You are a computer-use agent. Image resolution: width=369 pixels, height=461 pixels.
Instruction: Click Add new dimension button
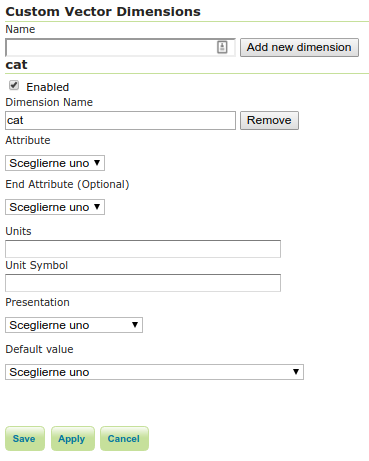click(299, 47)
